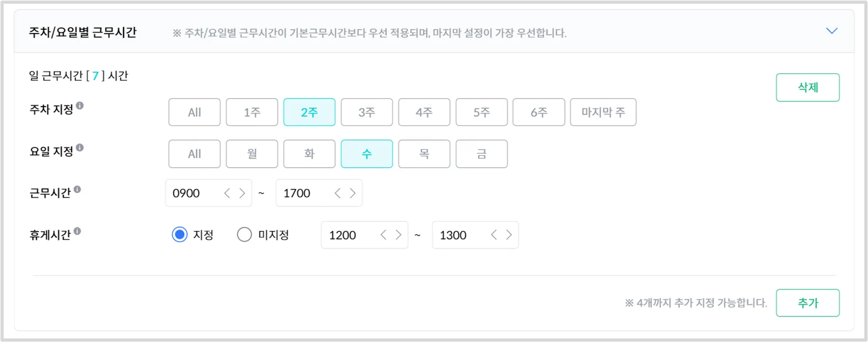868x342 pixels.
Task: Click the info icon next to 주차 지정
Action: [80, 106]
